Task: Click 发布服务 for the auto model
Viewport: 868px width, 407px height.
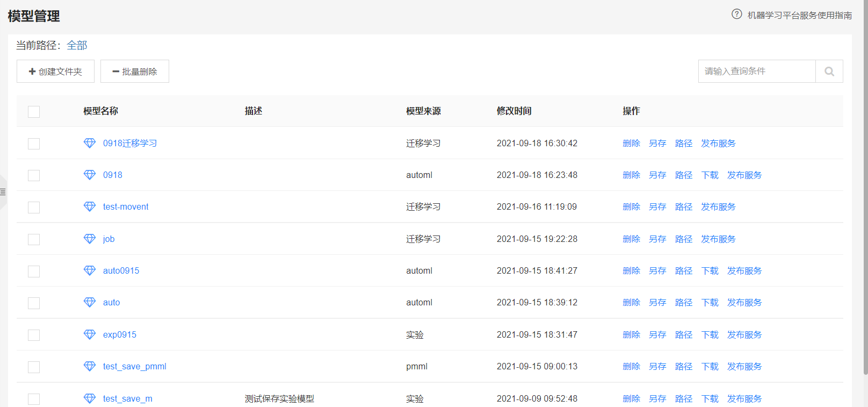Action: tap(744, 302)
